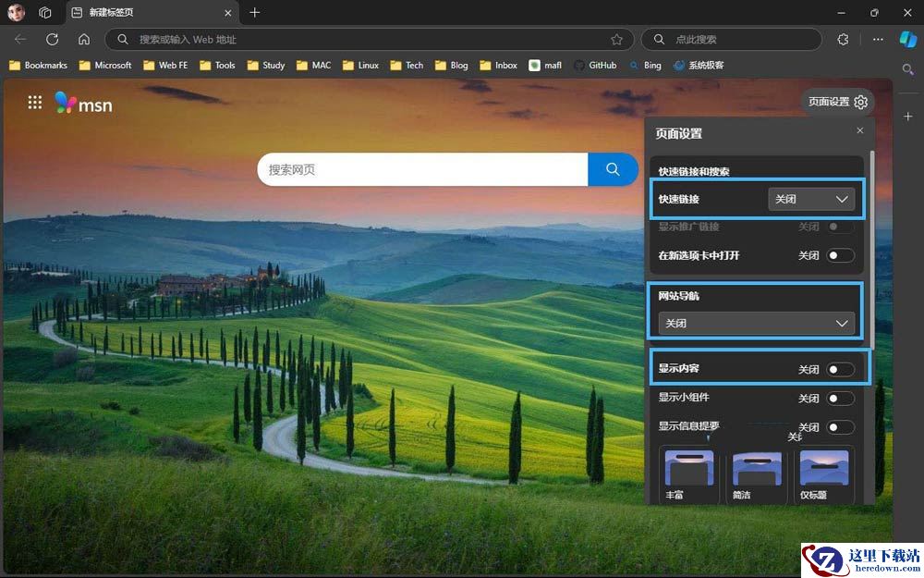
Task: Open the browser settings and more menu
Action: coord(878,40)
